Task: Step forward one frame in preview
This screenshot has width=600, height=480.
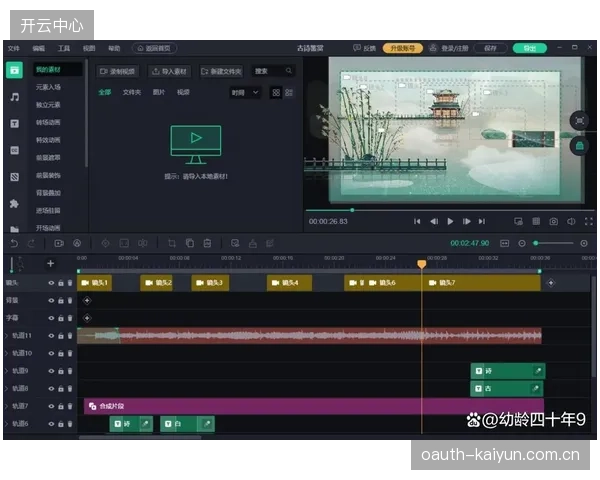Action: [x=466, y=221]
